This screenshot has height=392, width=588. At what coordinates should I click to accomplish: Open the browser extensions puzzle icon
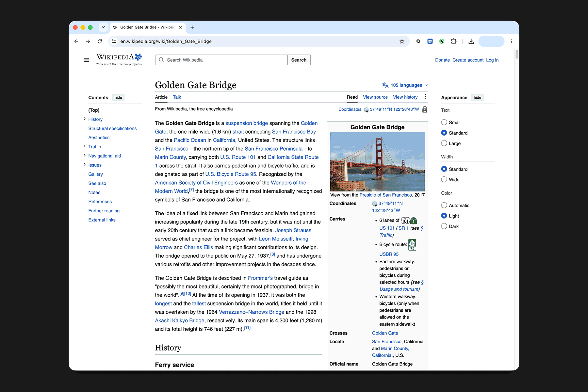coord(454,41)
